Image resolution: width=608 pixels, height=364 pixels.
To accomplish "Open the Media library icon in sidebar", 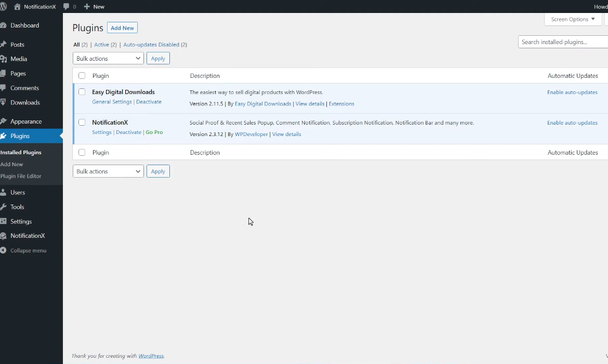I will coord(3,59).
